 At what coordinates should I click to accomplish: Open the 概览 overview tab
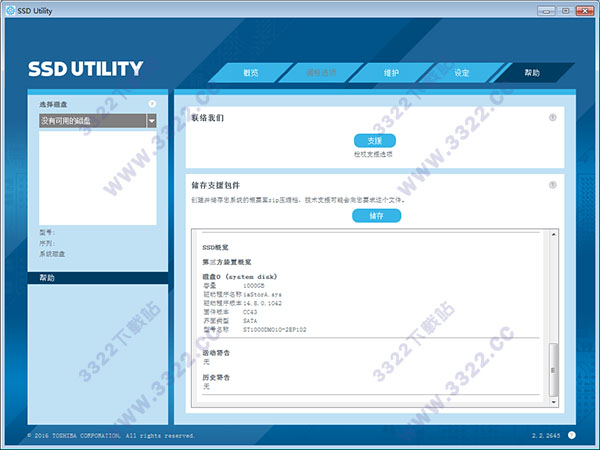(251, 73)
